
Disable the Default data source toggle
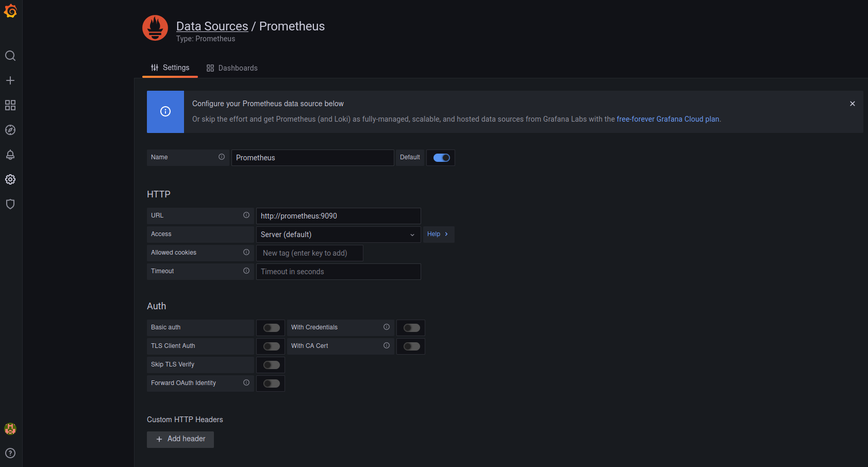(441, 158)
